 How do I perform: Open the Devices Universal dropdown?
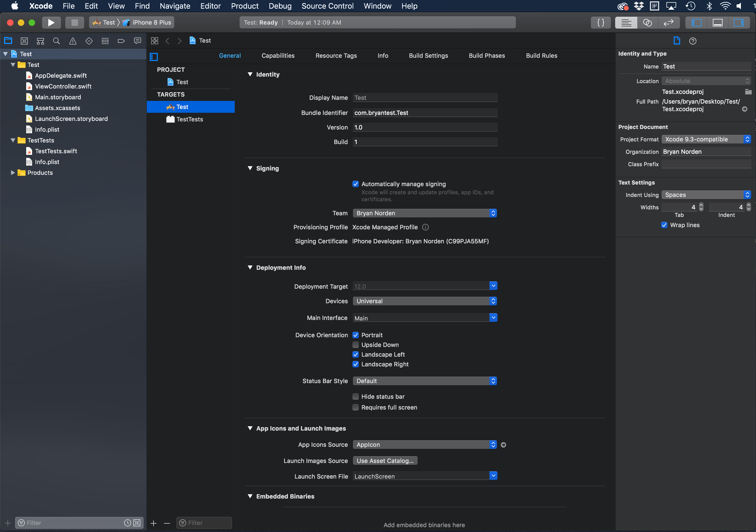point(424,301)
